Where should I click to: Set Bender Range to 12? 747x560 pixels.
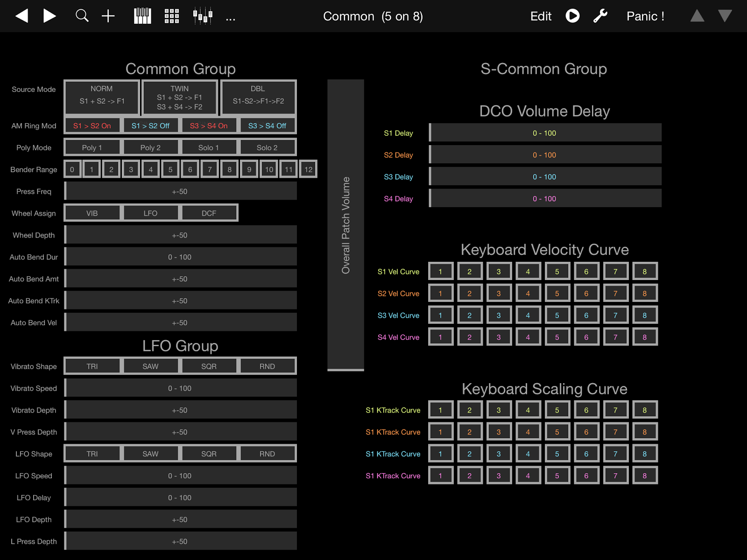tap(309, 169)
